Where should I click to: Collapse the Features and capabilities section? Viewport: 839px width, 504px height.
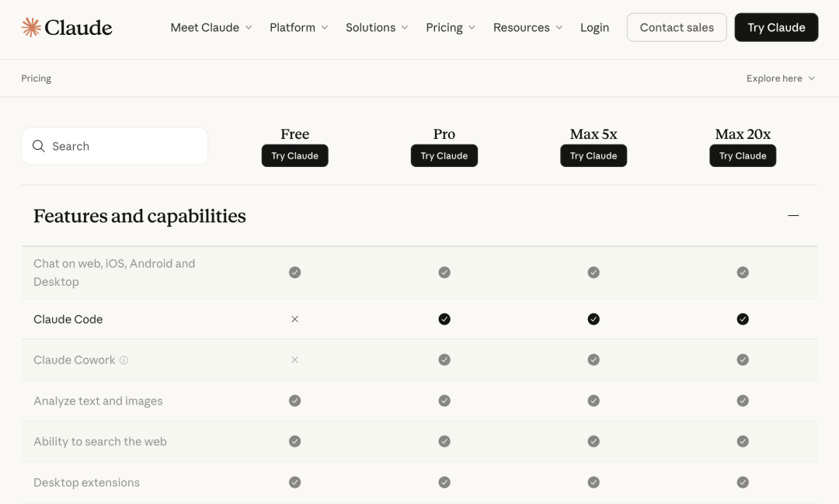[x=793, y=216]
